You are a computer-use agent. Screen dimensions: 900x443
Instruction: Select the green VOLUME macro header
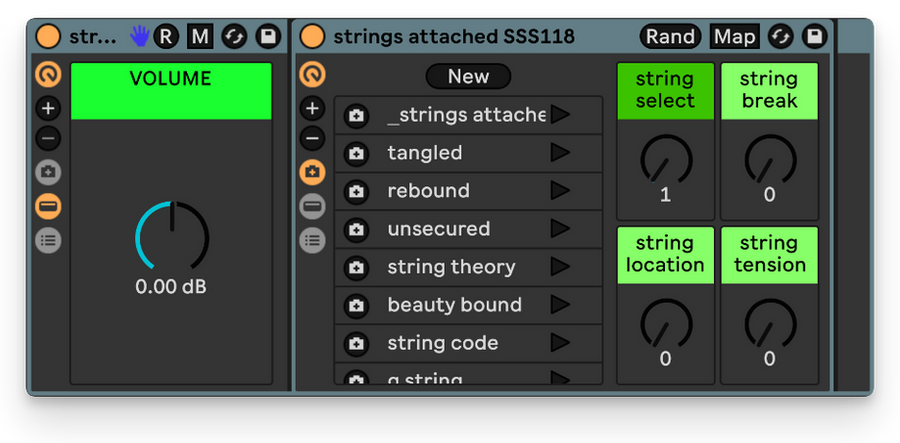171,91
